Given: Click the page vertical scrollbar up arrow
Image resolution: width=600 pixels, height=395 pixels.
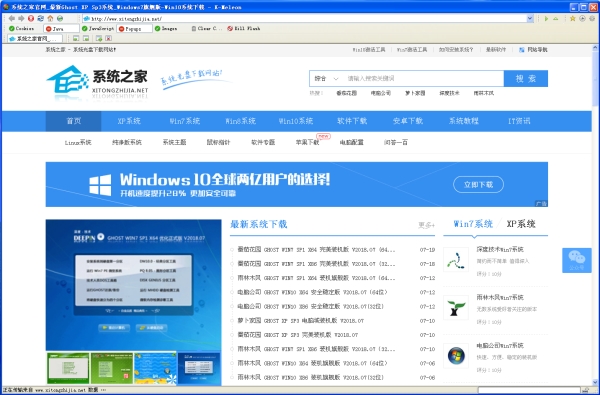Looking at the screenshot, I should pos(595,48).
